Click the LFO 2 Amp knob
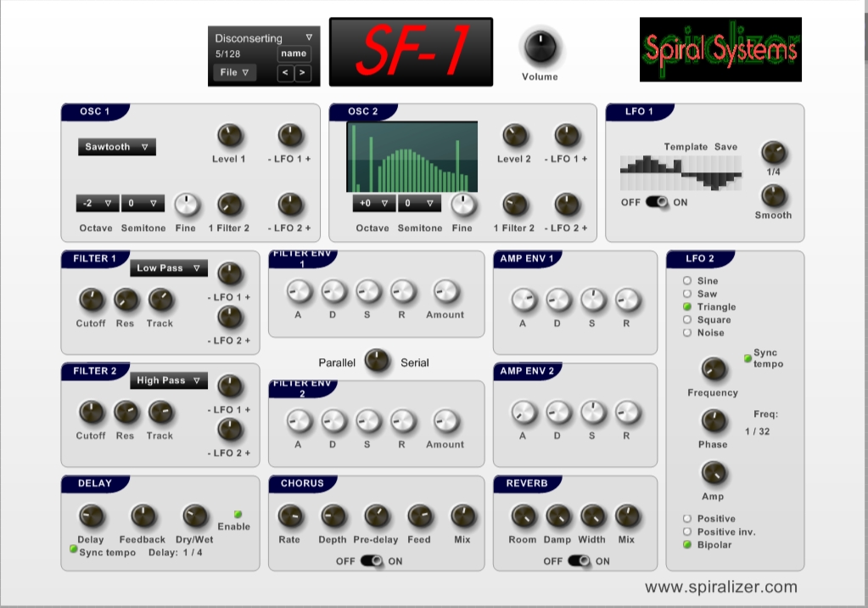Screen dimensions: 868x608 [x=713, y=473]
